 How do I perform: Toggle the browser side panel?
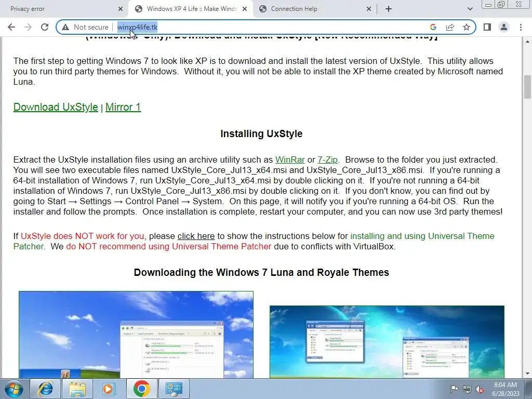487,27
